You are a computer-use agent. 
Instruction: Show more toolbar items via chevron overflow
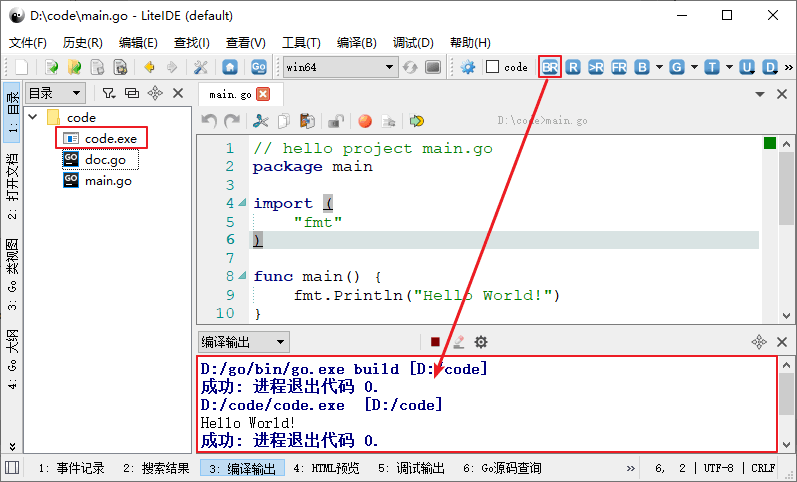[x=788, y=67]
